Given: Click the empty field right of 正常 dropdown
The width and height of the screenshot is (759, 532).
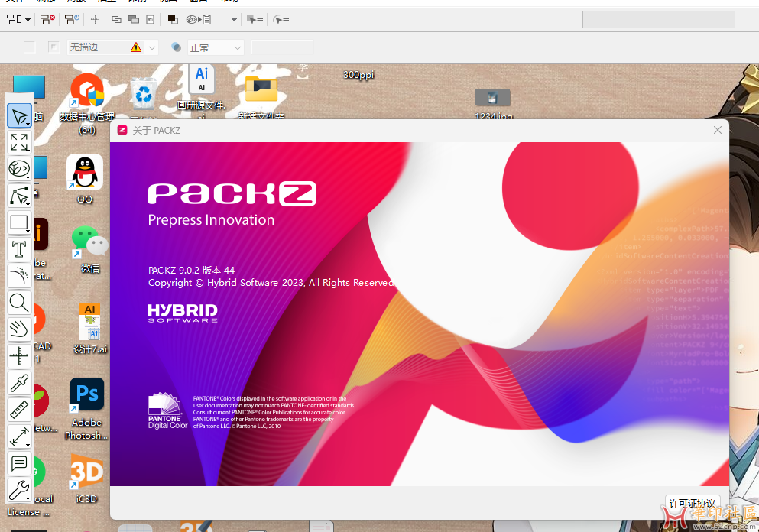Looking at the screenshot, I should 282,47.
